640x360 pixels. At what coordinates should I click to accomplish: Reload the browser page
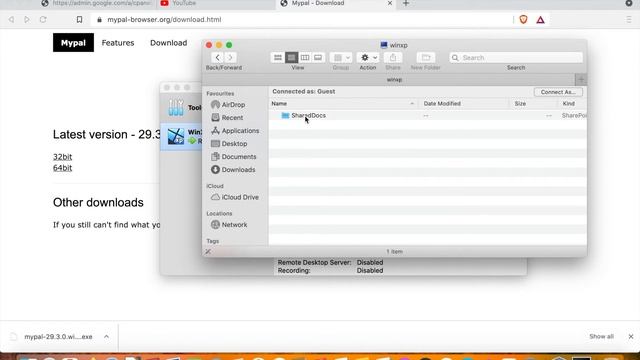coord(43,20)
